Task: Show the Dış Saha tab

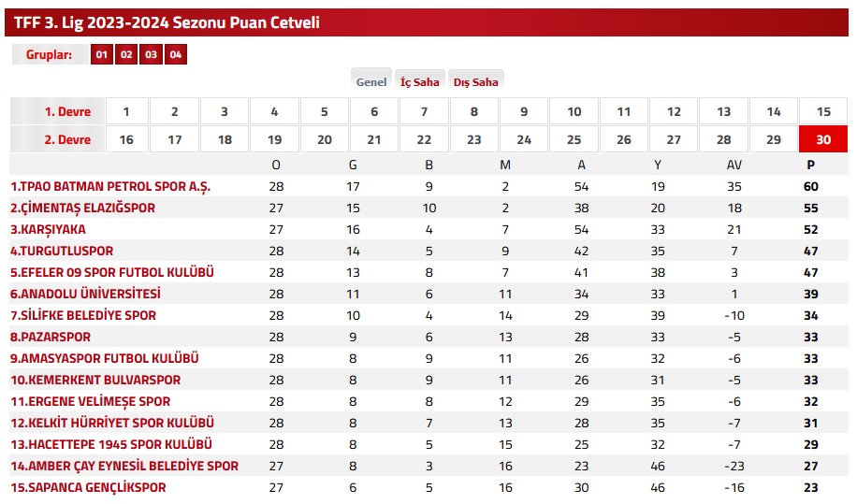Action: coord(475,81)
